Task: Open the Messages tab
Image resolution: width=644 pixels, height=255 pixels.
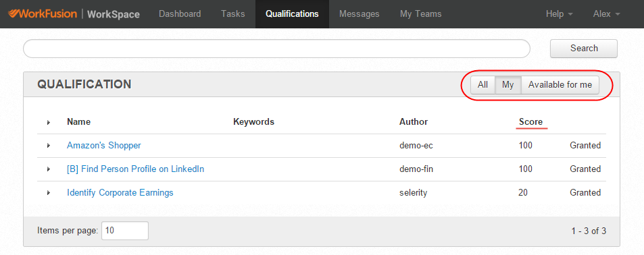Action: coord(360,14)
